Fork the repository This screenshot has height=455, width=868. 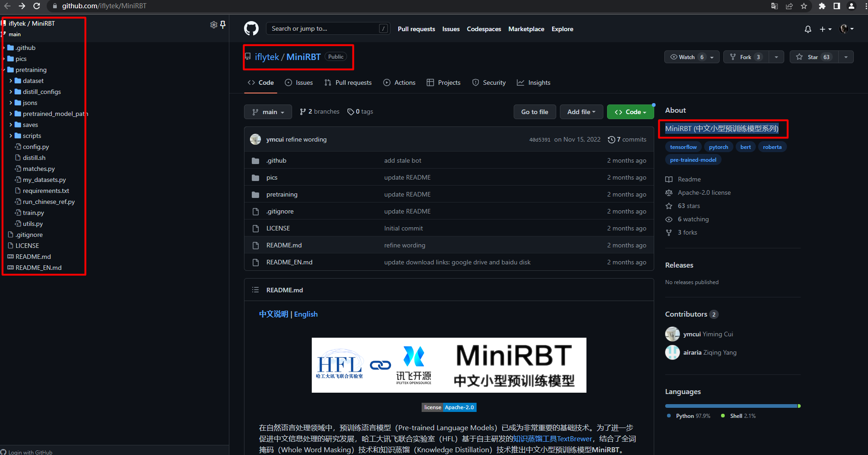click(746, 57)
